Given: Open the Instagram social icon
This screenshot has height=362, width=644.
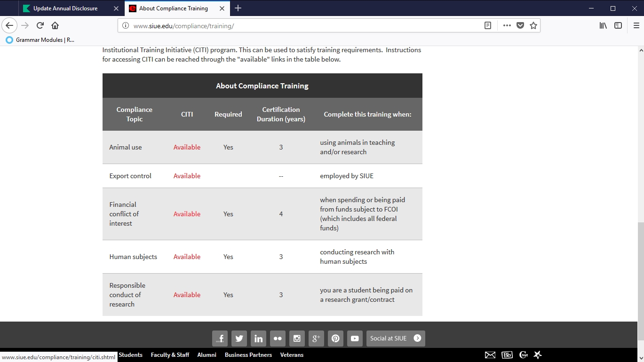Looking at the screenshot, I should coord(297,338).
